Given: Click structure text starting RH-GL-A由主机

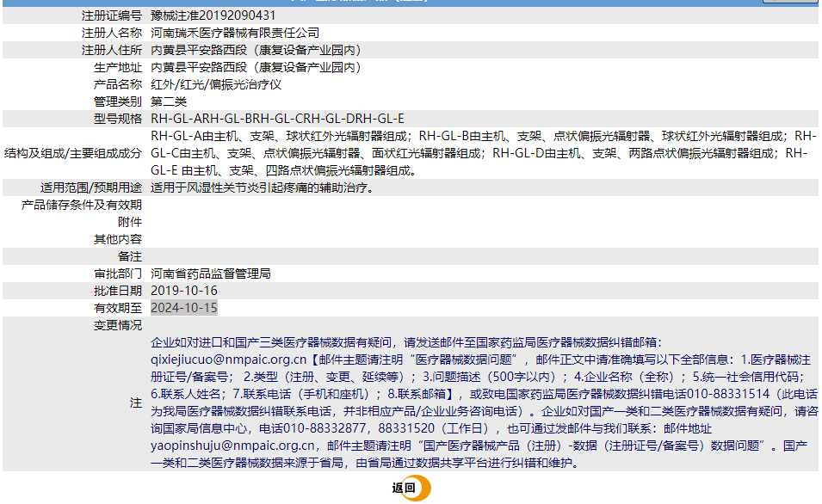Looking at the screenshot, I should [x=484, y=153].
